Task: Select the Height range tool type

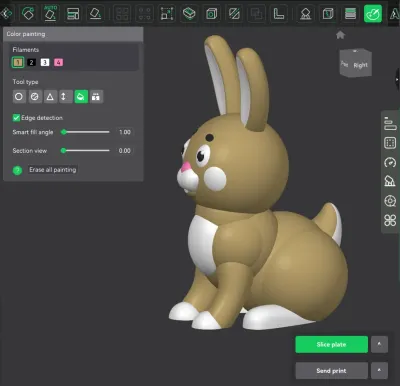Action: pos(65,97)
